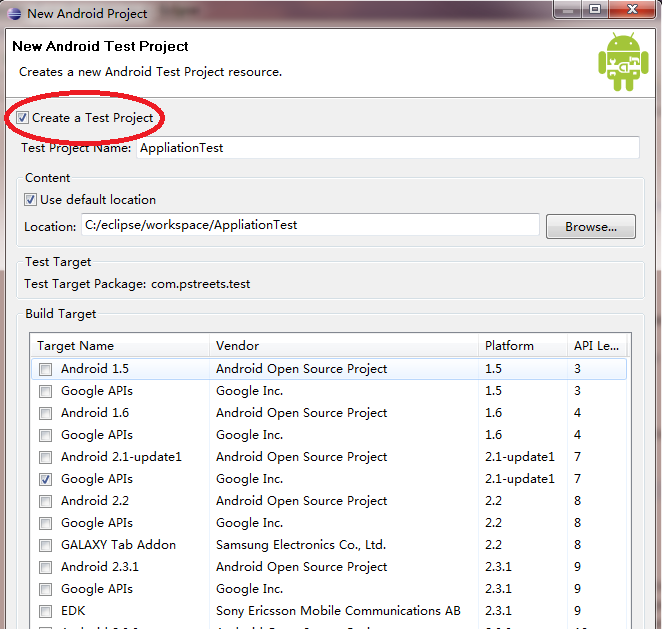The width and height of the screenshot is (662, 629).
Task: Click the Test Target Package text
Action: (x=137, y=284)
